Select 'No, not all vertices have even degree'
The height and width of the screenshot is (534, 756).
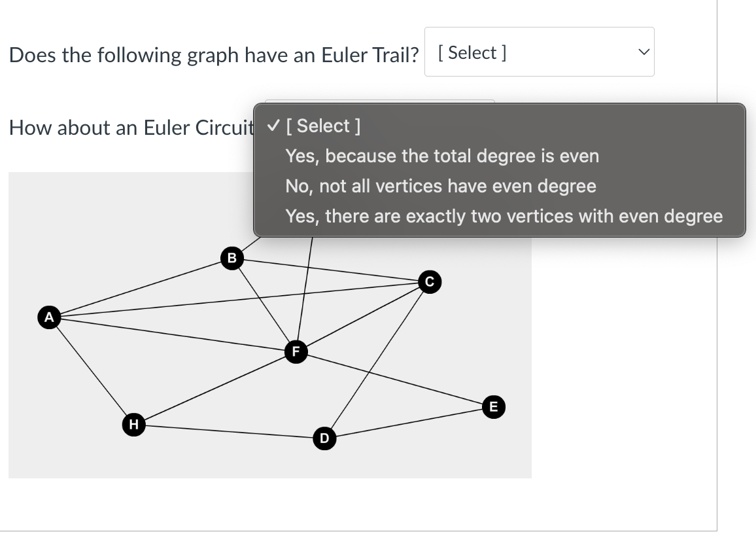pyautogui.click(x=440, y=186)
